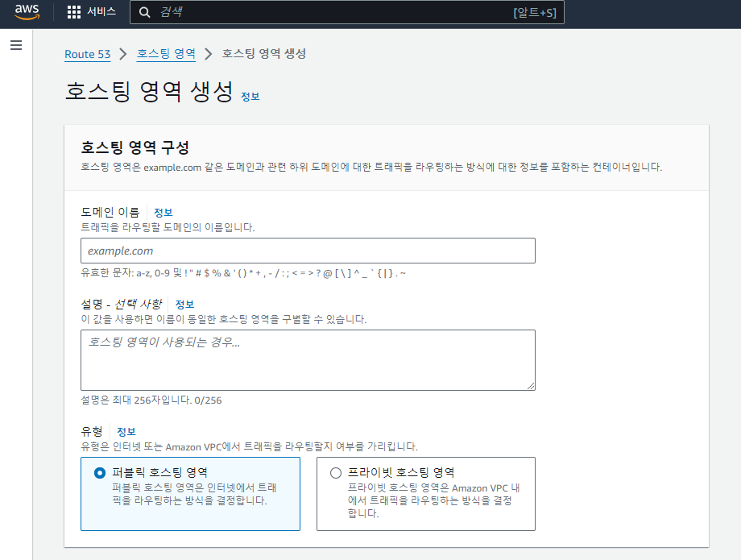This screenshot has width=741, height=560.
Task: Select 프라이빗 호스팅 영역 radio button
Action: 336,472
